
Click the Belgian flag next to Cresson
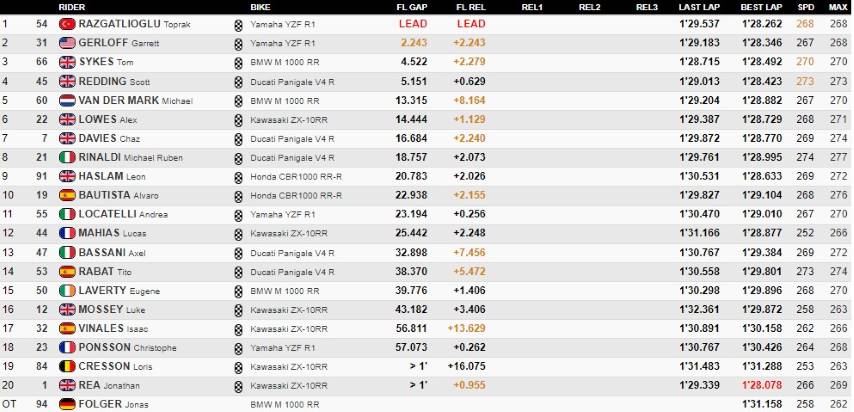point(67,366)
